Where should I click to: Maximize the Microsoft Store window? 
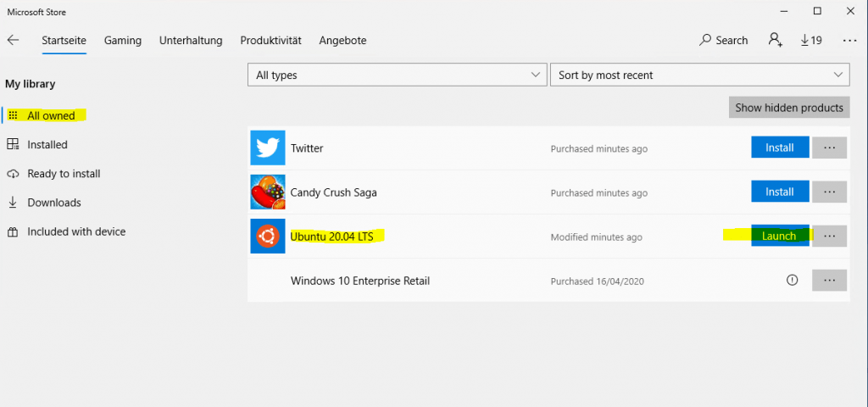point(817,11)
